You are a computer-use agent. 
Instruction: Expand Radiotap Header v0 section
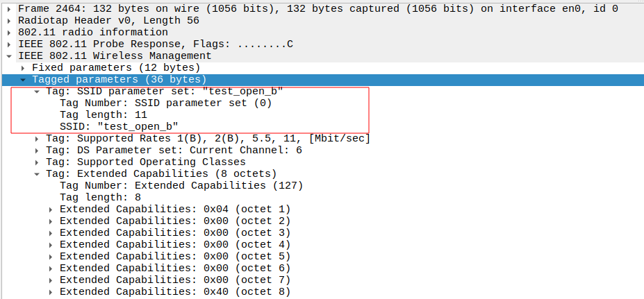click(9, 21)
